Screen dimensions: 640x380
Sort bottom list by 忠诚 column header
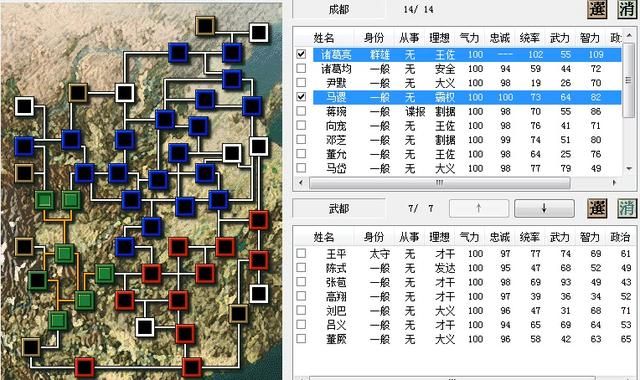pos(500,237)
